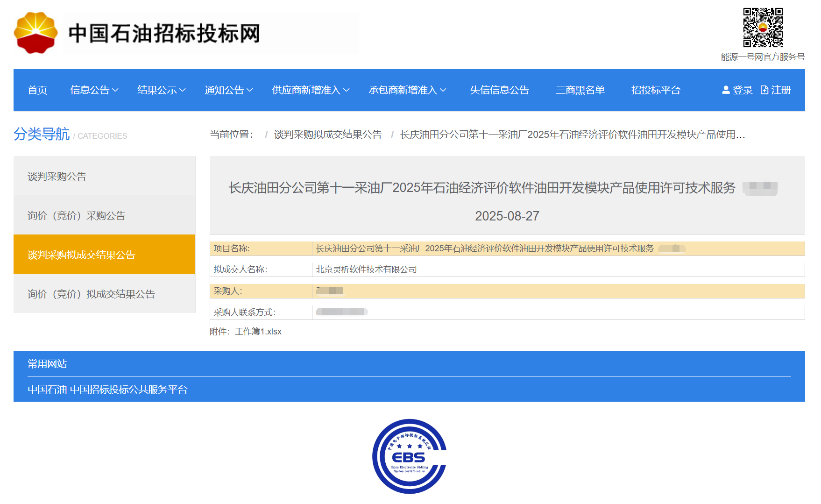Open the 通知公告 dropdown menu
821x504 pixels.
(228, 90)
